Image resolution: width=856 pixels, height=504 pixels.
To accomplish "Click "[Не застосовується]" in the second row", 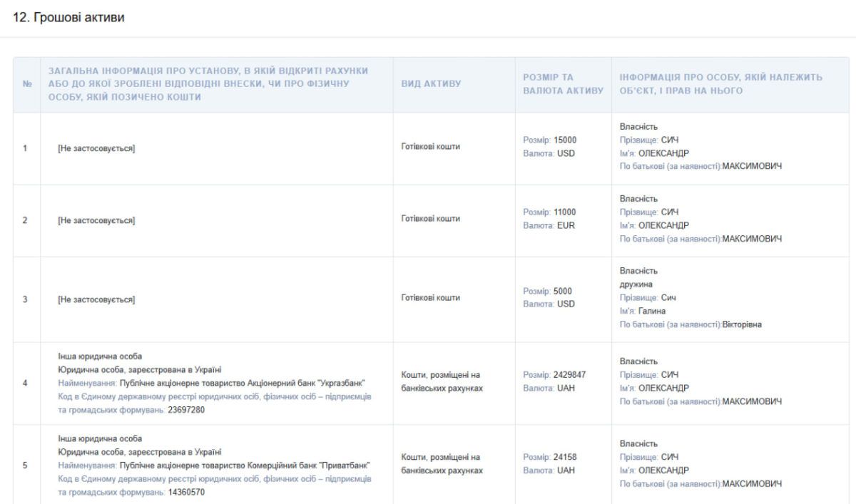I will (x=96, y=220).
